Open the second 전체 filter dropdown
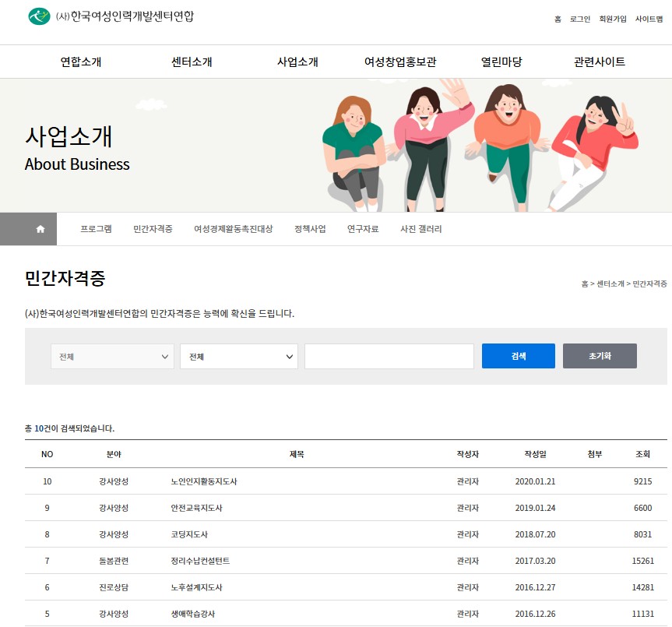Image resolution: width=672 pixels, height=627 pixels. pyautogui.click(x=238, y=356)
